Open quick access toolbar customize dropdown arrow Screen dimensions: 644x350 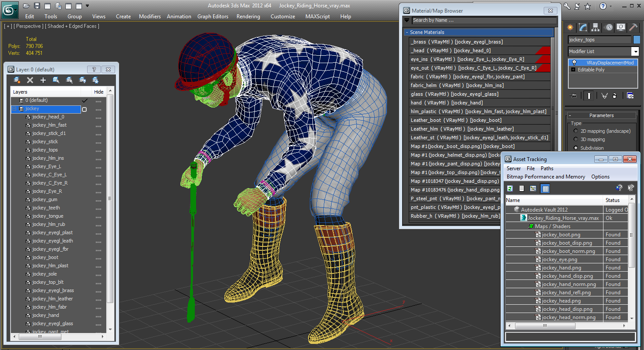click(88, 6)
